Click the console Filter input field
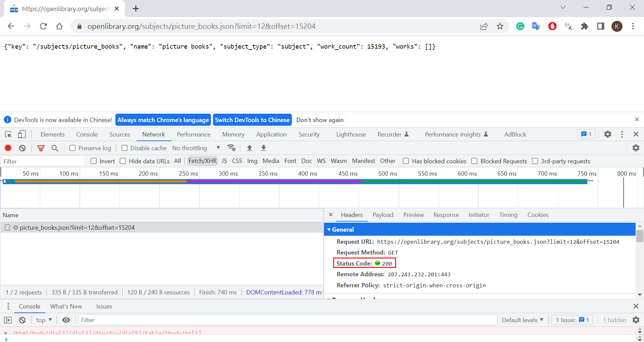The image size is (644, 342). pos(287,320)
